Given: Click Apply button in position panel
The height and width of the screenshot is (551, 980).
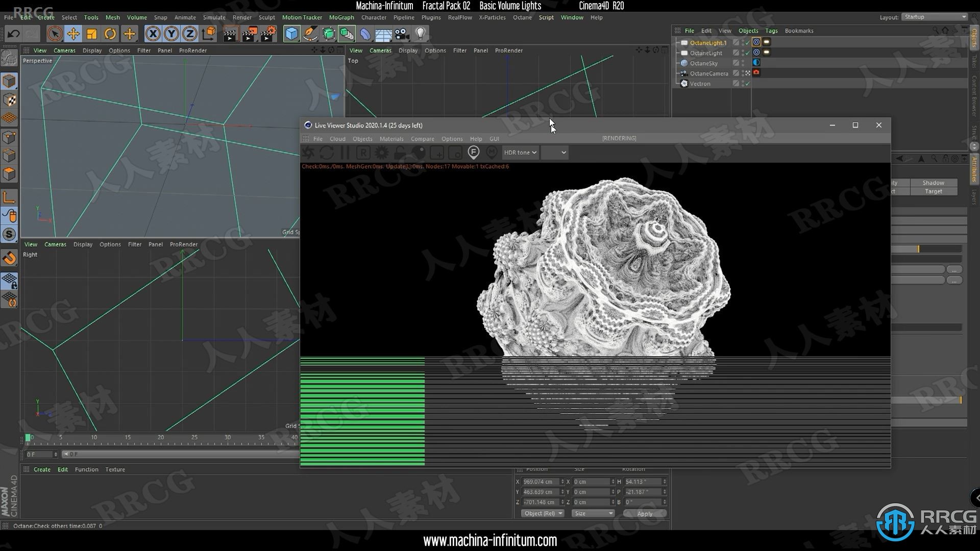Looking at the screenshot, I should coord(644,513).
